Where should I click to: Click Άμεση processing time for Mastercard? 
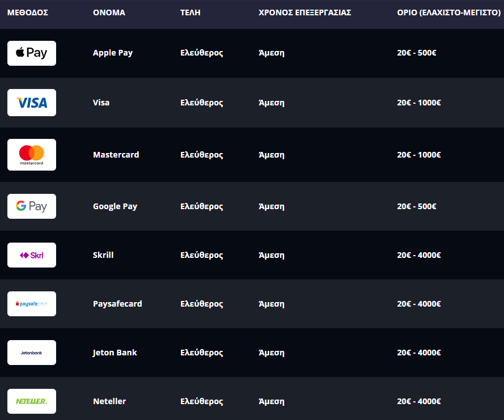point(272,155)
